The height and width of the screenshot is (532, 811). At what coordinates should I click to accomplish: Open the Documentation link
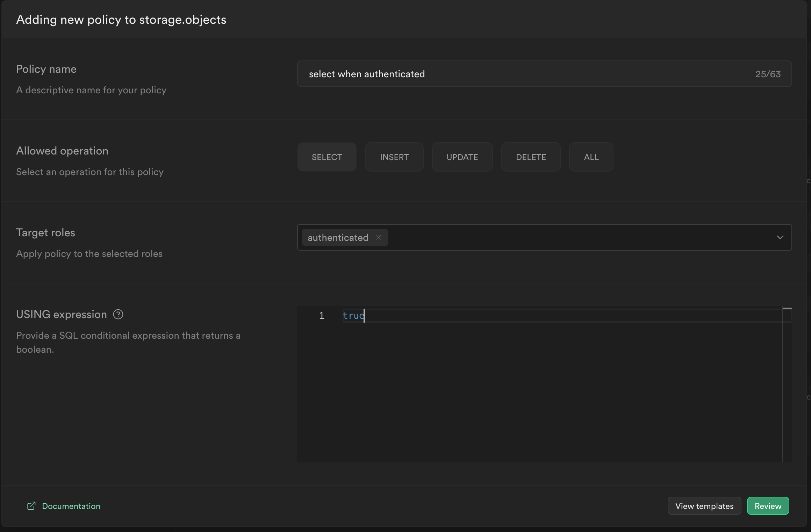click(x=64, y=506)
